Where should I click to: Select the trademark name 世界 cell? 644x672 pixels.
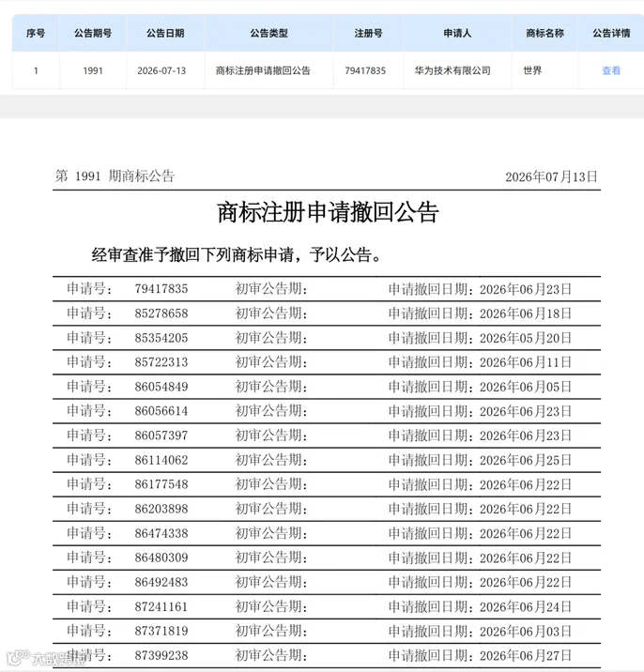pyautogui.click(x=532, y=70)
